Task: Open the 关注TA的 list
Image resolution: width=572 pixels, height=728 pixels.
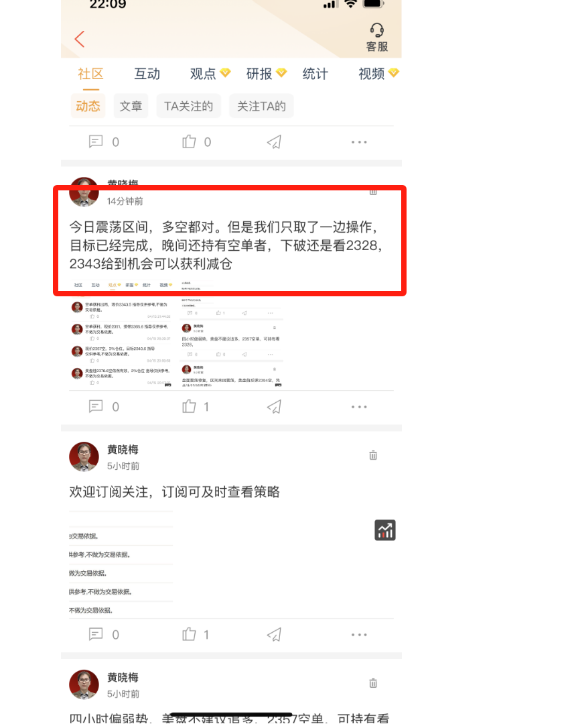Action: 261,107
